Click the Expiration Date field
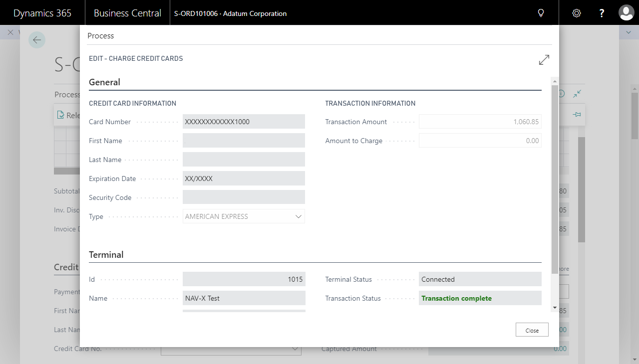639x364 pixels. [x=244, y=179]
